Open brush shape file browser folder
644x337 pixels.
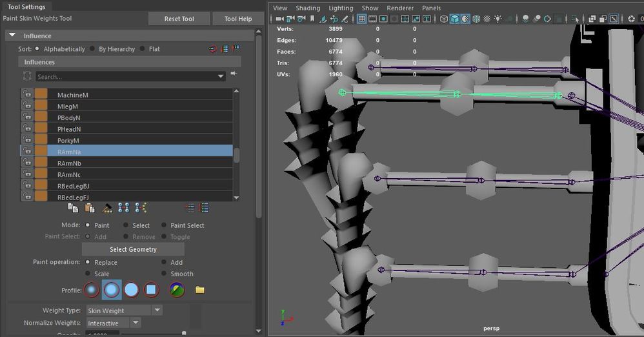point(200,290)
